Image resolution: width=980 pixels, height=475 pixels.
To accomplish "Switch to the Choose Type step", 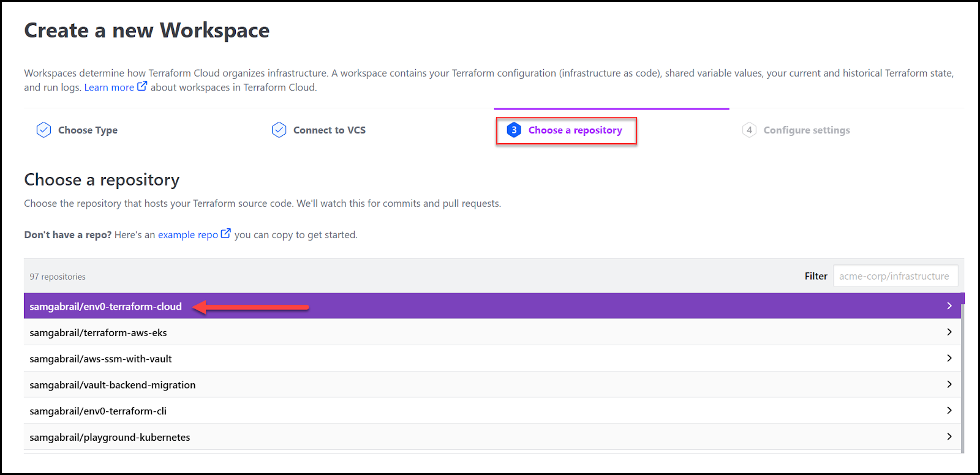I will pyautogui.click(x=88, y=130).
